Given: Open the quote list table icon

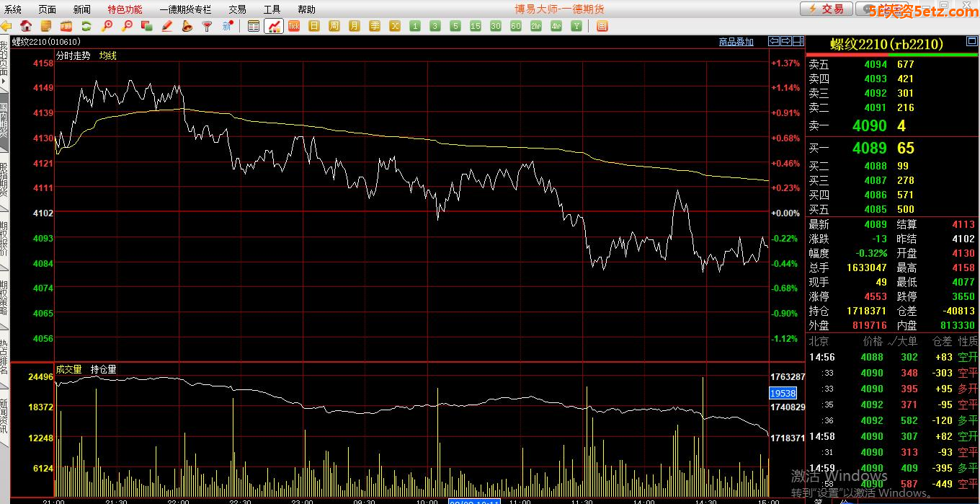Looking at the screenshot, I should [254, 26].
